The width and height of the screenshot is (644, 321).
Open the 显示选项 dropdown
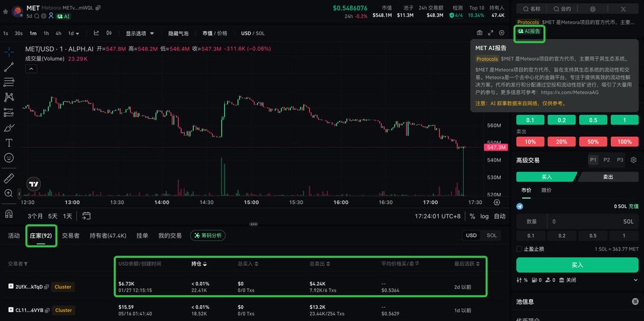coord(140,33)
